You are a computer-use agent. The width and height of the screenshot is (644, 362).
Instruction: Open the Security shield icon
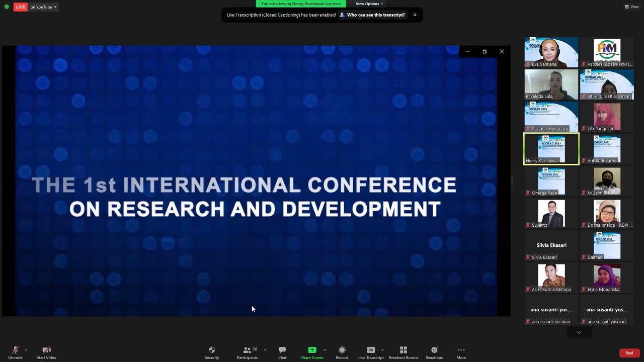click(211, 350)
